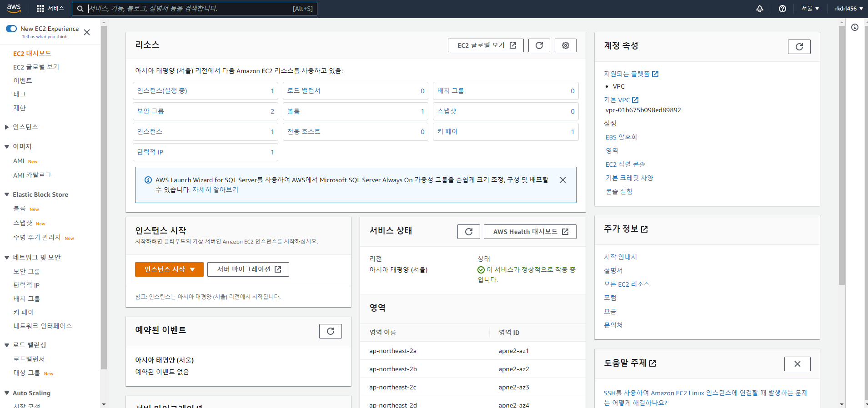Click external link icon beside 지원되는 플랫폼

pyautogui.click(x=655, y=74)
